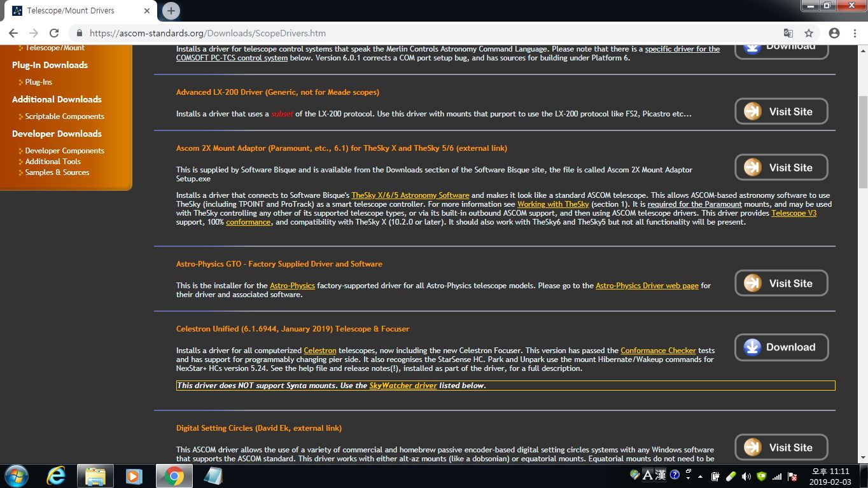Visit Site for Ascom 2X Mount Adaptor
This screenshot has width=868, height=488.
[x=781, y=167]
